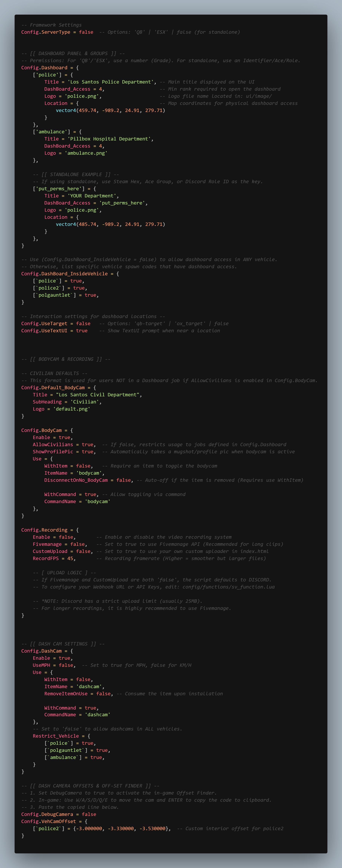Select the 'Config.UseTarget = false' line
342x868 pixels.
56,323
